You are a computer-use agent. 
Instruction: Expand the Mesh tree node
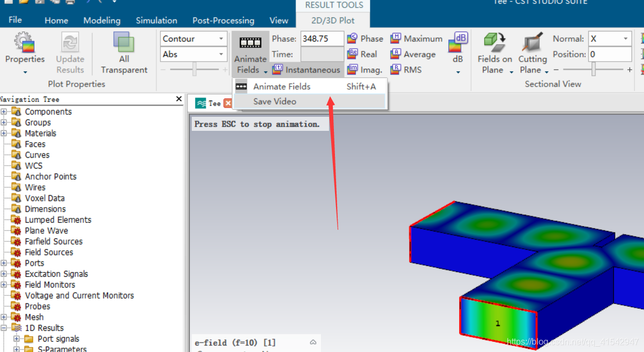pos(4,317)
